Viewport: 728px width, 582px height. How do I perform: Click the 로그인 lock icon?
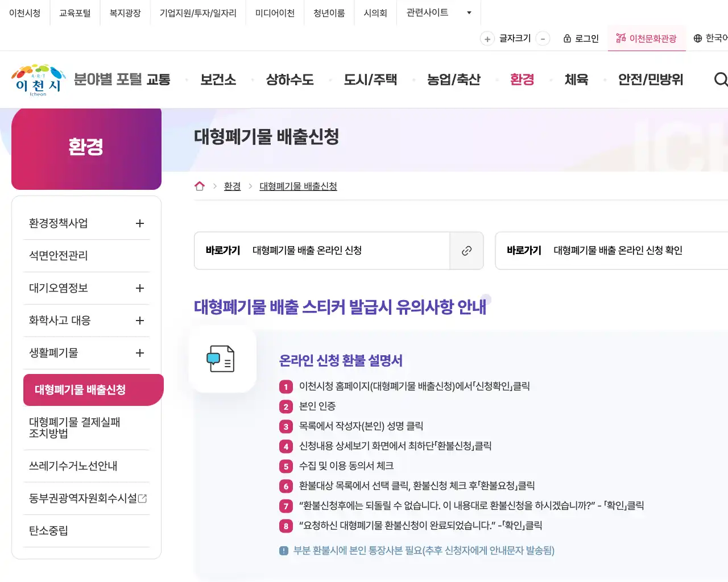(x=567, y=38)
